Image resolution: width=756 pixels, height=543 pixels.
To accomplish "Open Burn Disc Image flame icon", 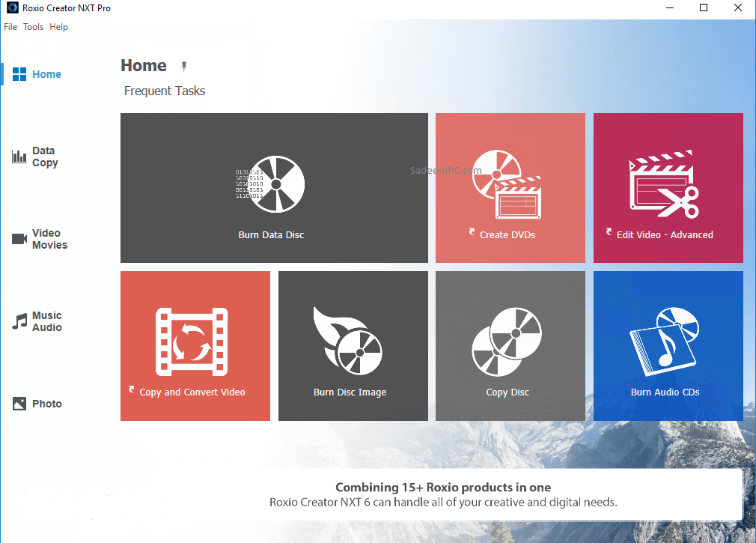I will point(347,342).
